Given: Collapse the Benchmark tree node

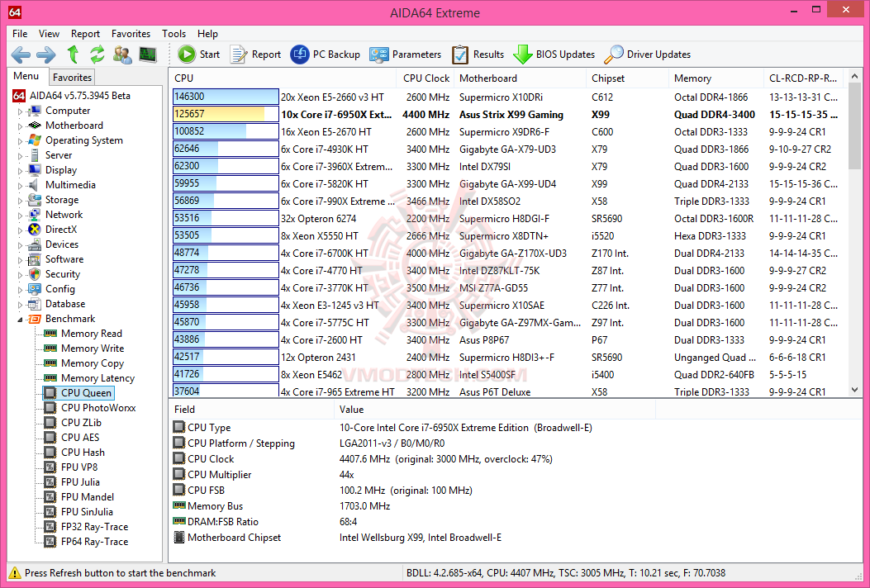Looking at the screenshot, I should [x=20, y=319].
